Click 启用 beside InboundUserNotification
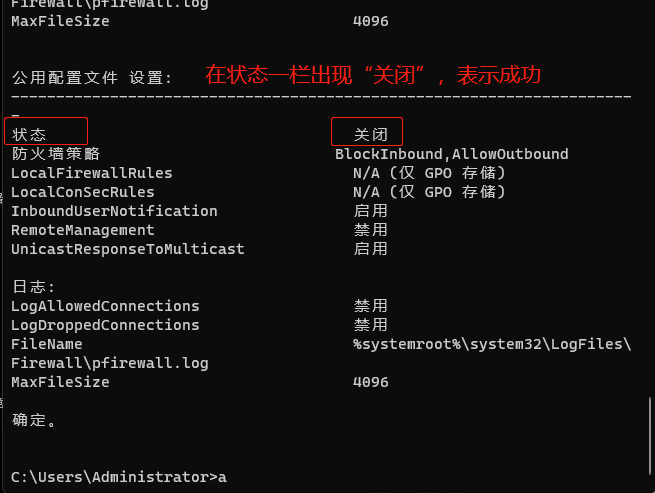The height and width of the screenshot is (493, 655). (370, 211)
